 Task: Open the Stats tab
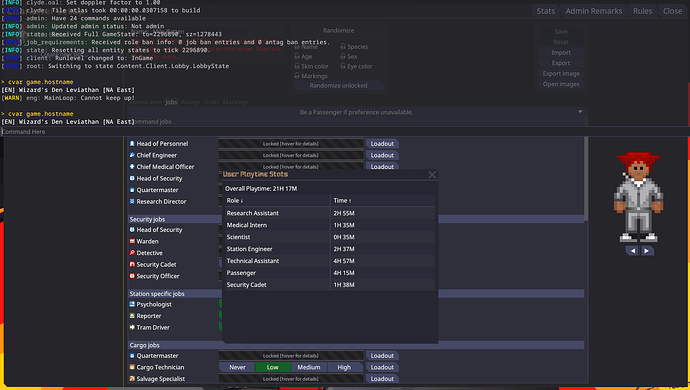pos(546,11)
